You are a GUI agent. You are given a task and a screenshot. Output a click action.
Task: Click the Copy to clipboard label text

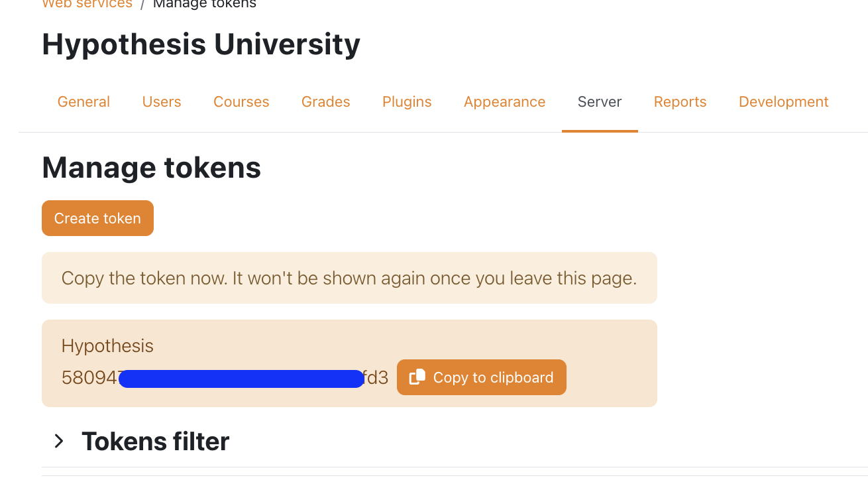pyautogui.click(x=493, y=377)
